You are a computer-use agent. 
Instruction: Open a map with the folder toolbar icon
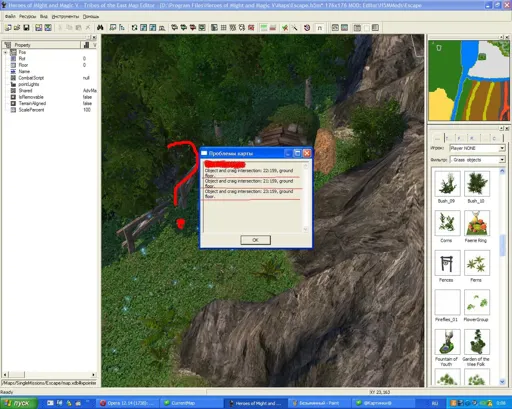pyautogui.click(x=17, y=28)
